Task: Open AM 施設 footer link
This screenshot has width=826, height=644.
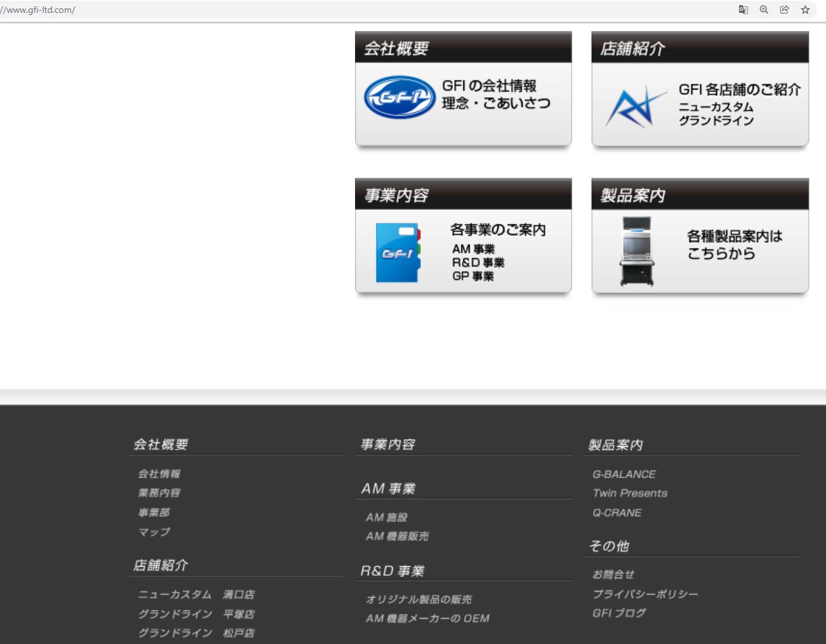Action: [387, 517]
